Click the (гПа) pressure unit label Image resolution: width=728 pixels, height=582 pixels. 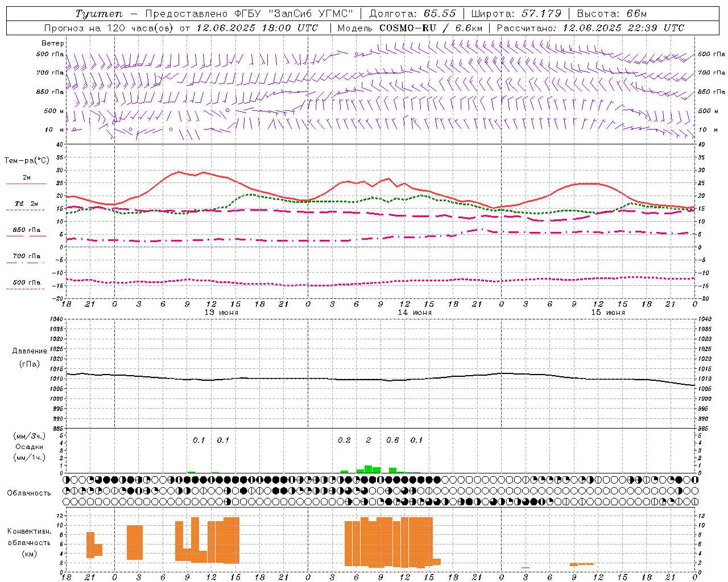click(x=30, y=364)
